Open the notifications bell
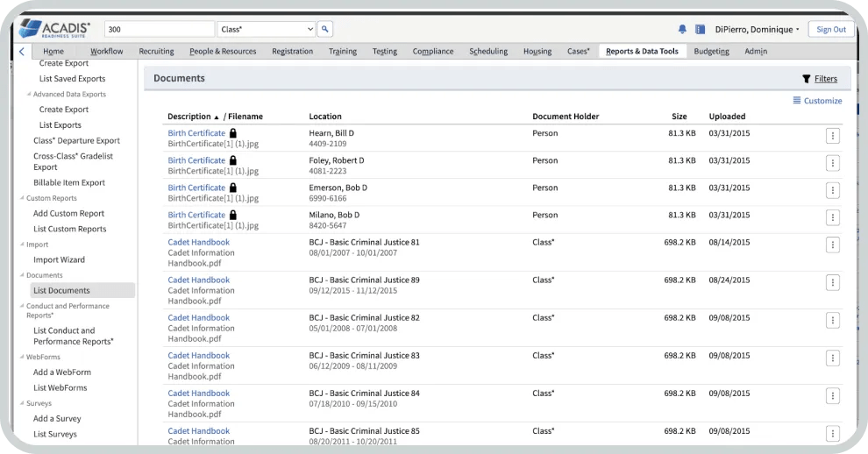The image size is (868, 454). pos(682,29)
